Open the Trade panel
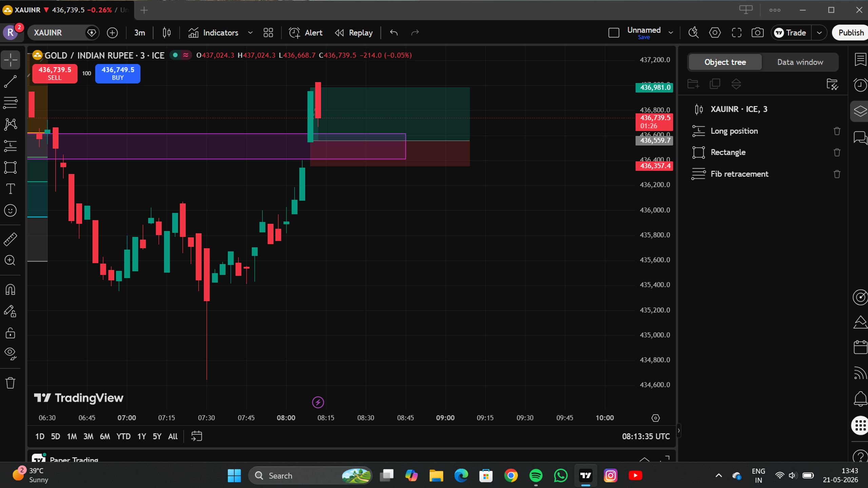868x488 pixels. click(x=791, y=33)
